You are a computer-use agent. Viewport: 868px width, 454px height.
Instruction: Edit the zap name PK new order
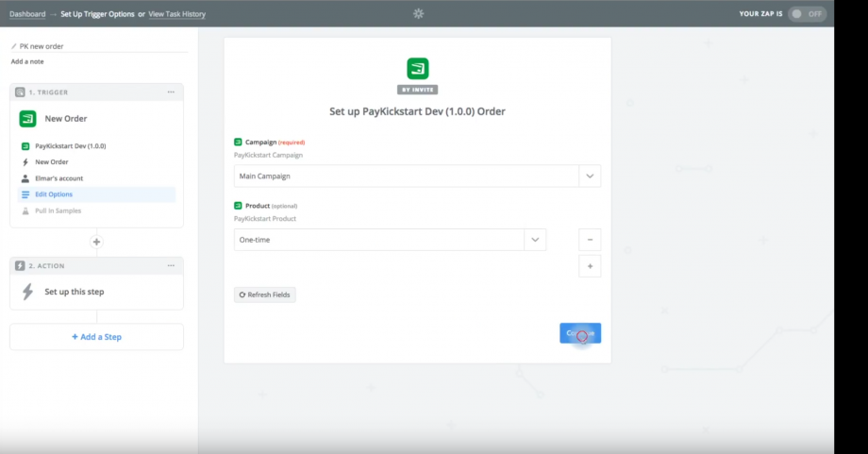[x=42, y=46]
